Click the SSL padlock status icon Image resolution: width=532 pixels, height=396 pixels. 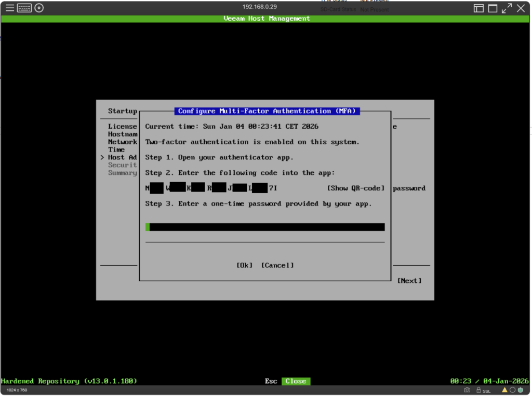(479, 390)
